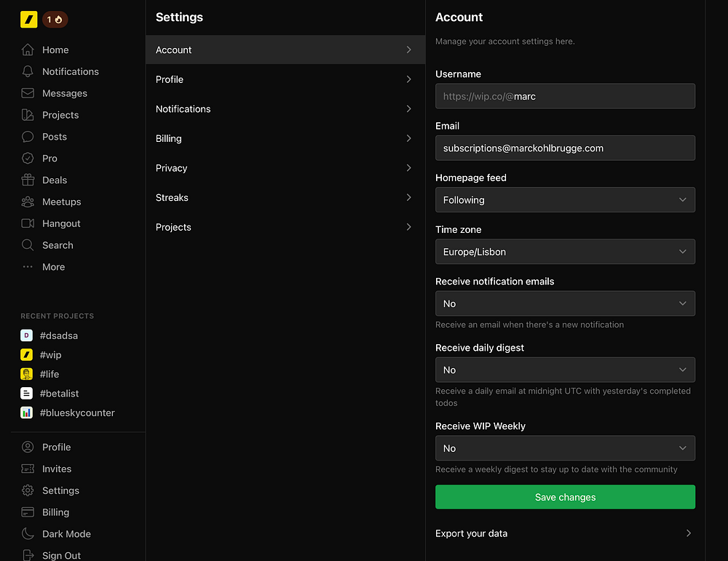Open the Receive daily digest dropdown

click(565, 370)
